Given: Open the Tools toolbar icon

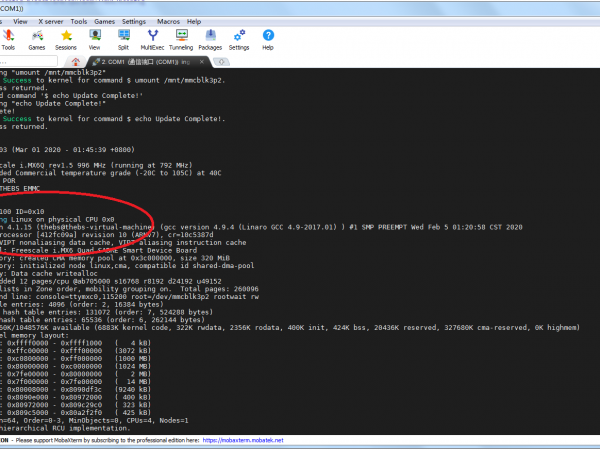Looking at the screenshot, I should [x=8, y=37].
